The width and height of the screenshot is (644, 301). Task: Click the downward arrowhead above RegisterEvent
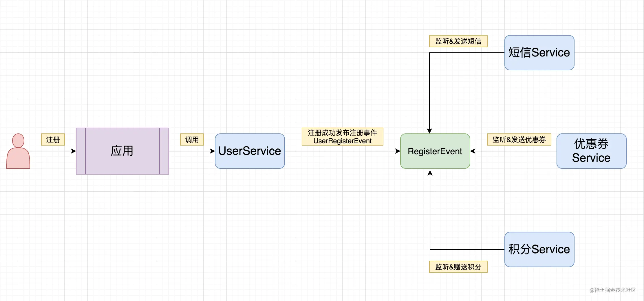429,131
